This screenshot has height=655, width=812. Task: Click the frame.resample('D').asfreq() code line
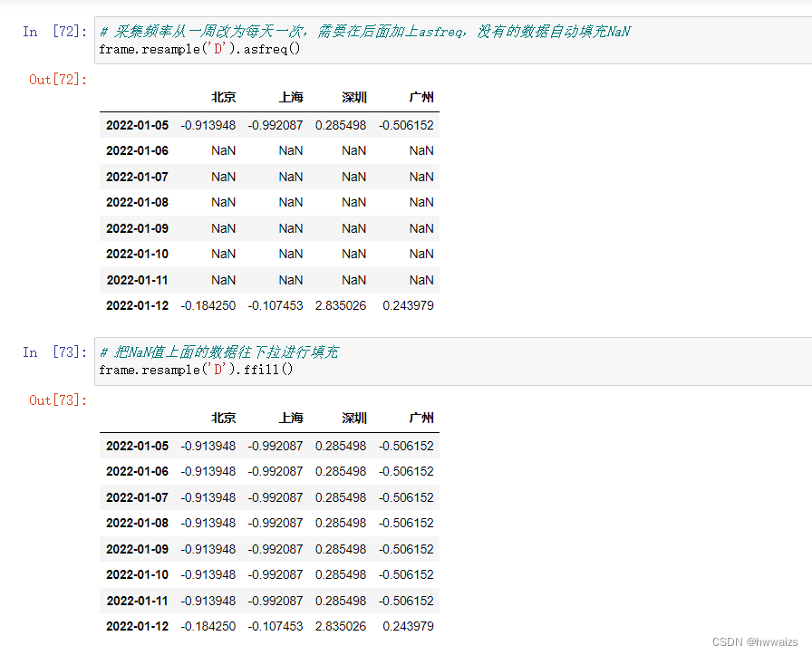click(199, 49)
